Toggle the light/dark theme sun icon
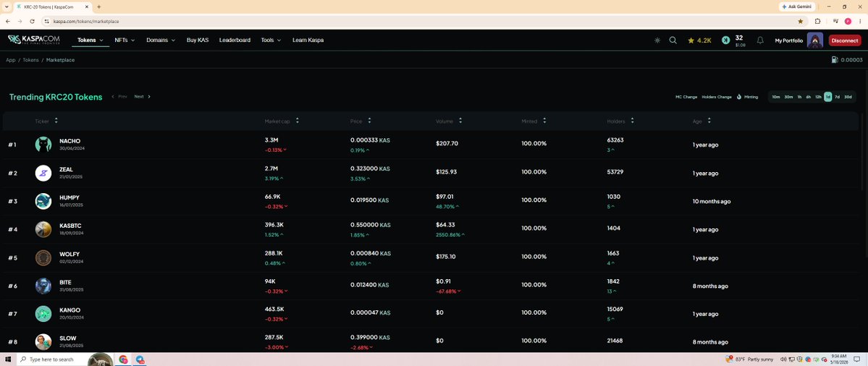This screenshot has height=366, width=868. pos(657,41)
